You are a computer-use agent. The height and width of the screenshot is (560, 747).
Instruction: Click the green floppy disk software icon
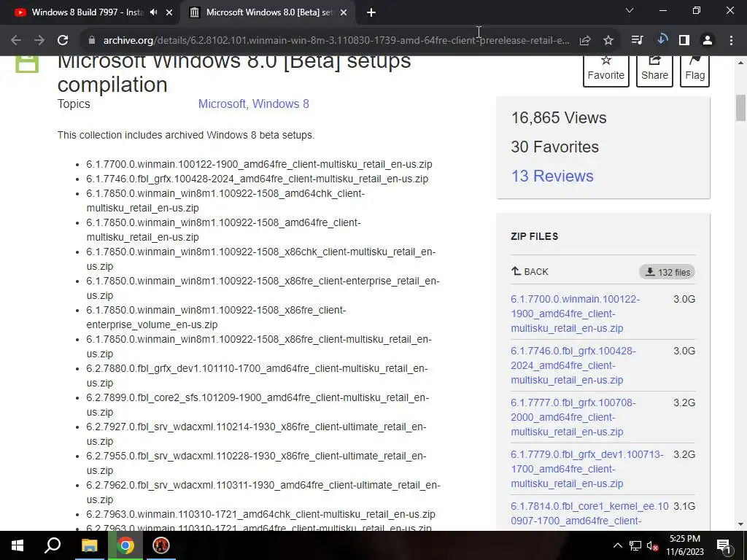[27, 65]
